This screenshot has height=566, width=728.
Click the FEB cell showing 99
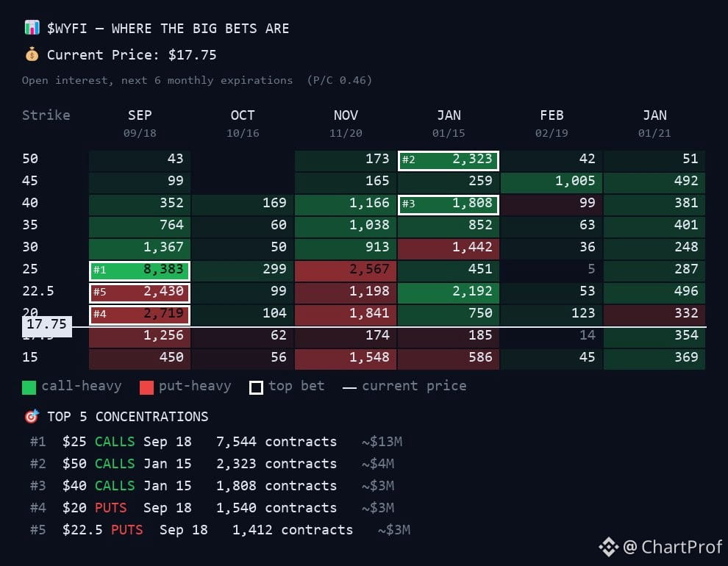(x=552, y=204)
